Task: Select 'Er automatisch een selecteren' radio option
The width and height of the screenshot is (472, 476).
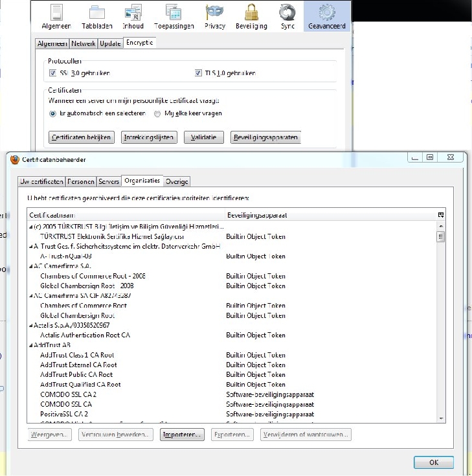Action: point(52,113)
